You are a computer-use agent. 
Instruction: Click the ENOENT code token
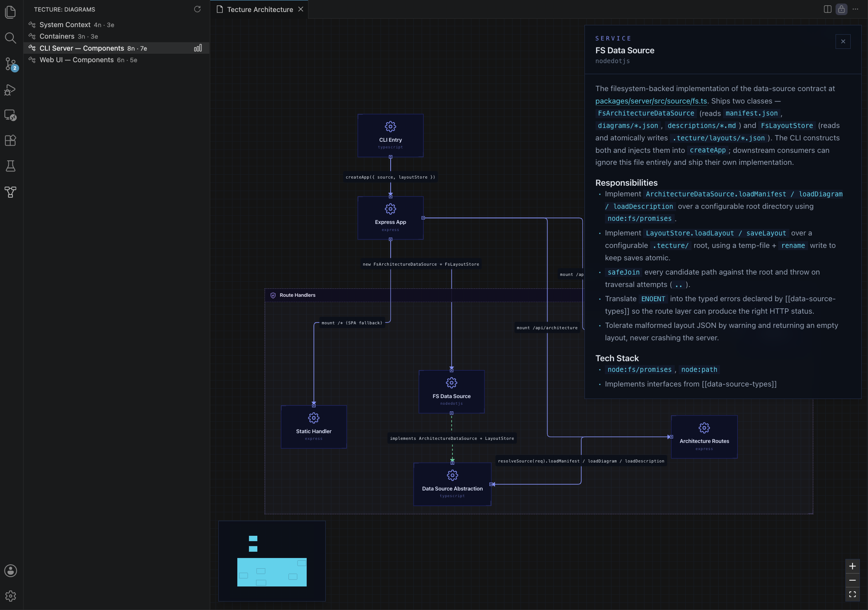coord(653,299)
